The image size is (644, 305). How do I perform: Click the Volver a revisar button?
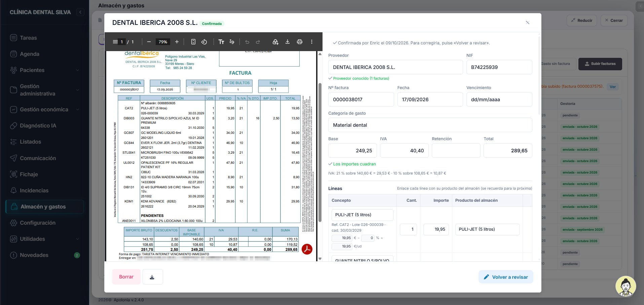coord(506,277)
